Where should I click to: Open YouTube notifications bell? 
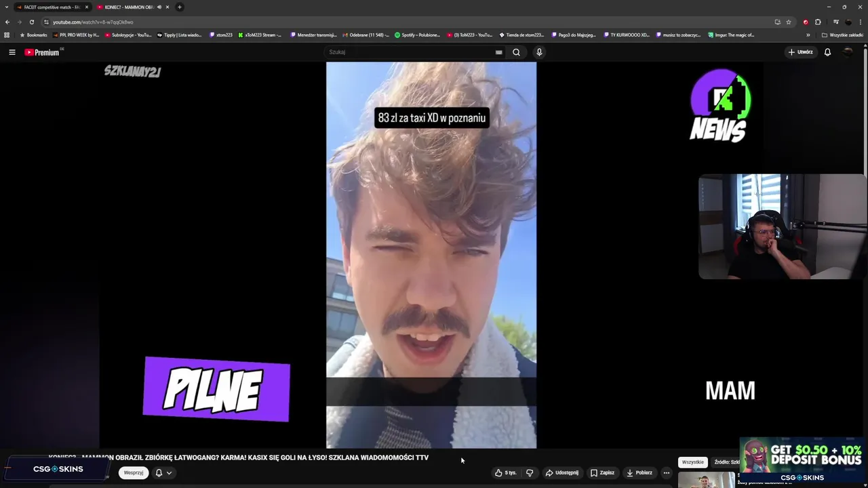pos(827,52)
